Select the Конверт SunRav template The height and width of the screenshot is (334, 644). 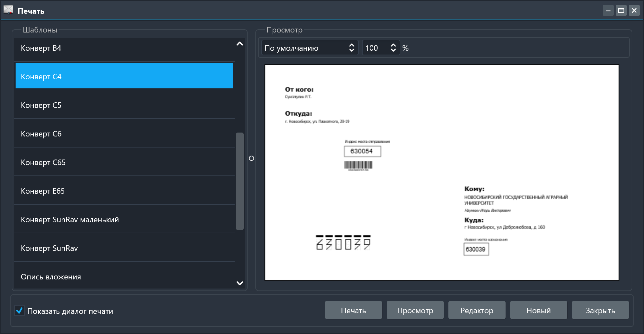124,248
